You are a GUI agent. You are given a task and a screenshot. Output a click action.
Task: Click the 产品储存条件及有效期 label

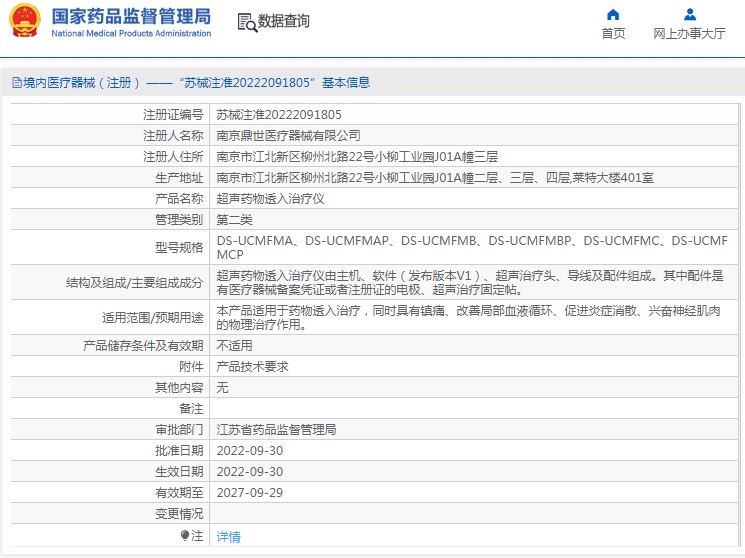[x=143, y=346]
